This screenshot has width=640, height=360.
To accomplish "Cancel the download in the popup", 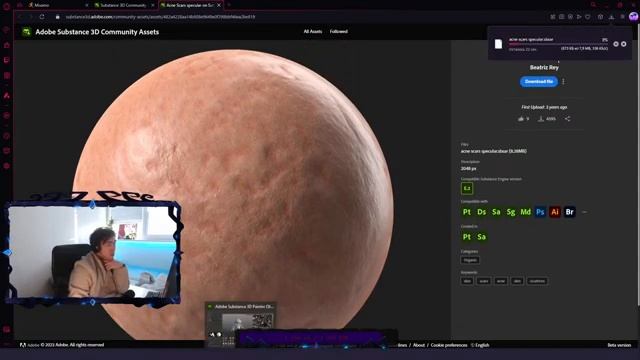I will click(624, 44).
